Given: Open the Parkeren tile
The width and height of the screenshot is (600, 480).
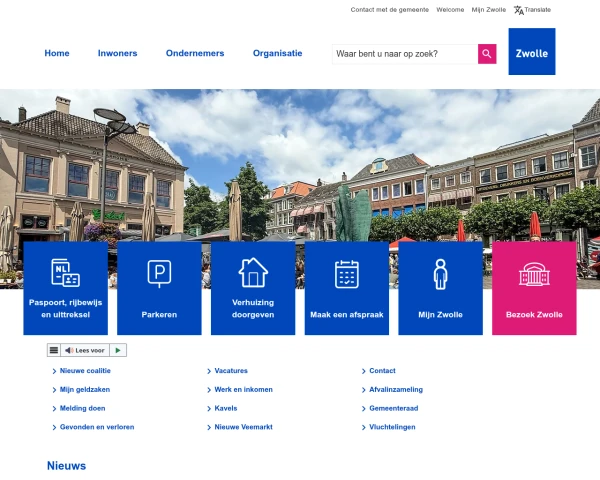Looking at the screenshot, I should [159, 288].
